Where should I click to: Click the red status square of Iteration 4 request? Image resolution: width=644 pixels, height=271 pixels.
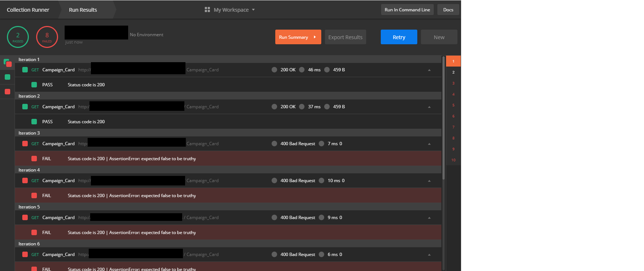point(25,180)
